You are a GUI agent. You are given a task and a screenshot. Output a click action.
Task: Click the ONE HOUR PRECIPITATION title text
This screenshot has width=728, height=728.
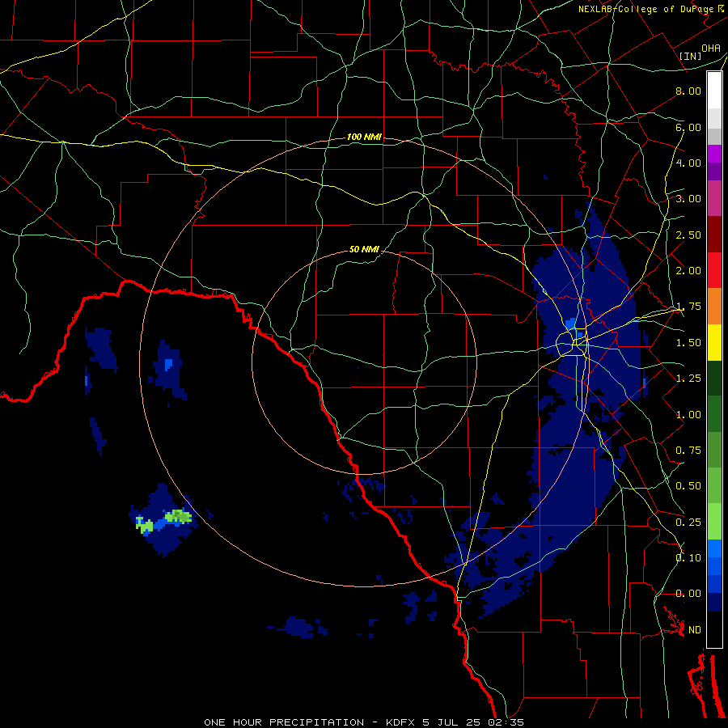tap(284, 722)
